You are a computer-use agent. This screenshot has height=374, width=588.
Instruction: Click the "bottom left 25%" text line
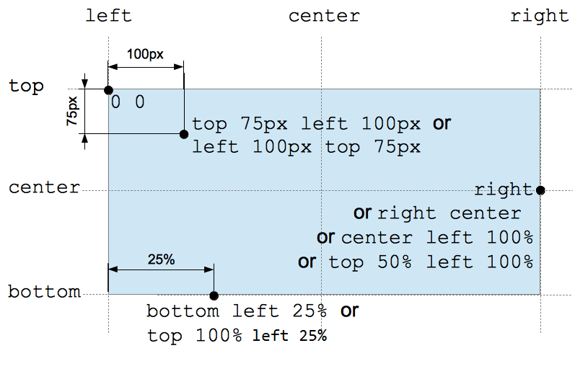237,312
